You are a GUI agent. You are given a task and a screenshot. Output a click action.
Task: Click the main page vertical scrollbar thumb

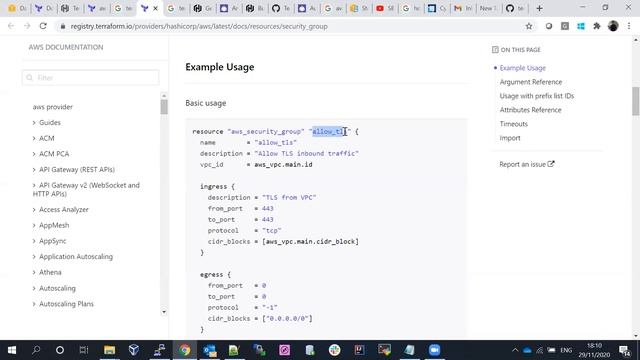click(636, 101)
